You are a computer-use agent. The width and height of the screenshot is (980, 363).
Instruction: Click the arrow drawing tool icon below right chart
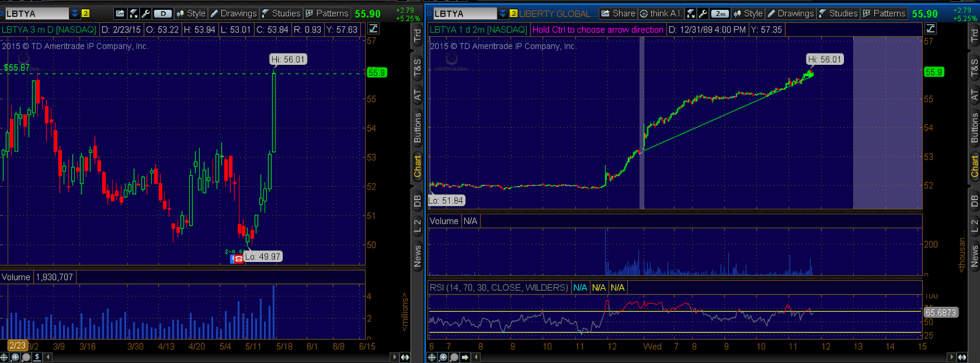click(x=465, y=357)
